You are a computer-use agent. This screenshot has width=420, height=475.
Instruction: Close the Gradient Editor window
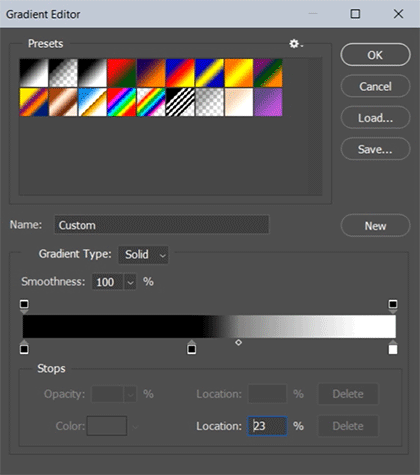tap(398, 14)
